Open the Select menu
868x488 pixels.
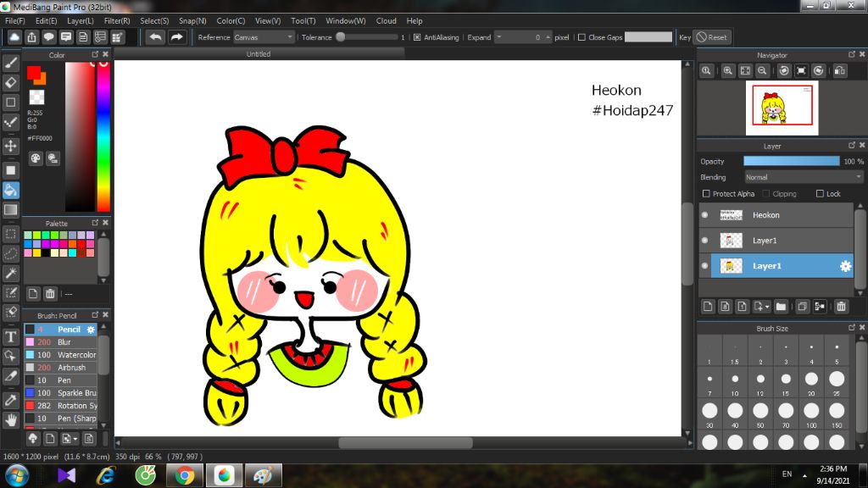(x=154, y=20)
